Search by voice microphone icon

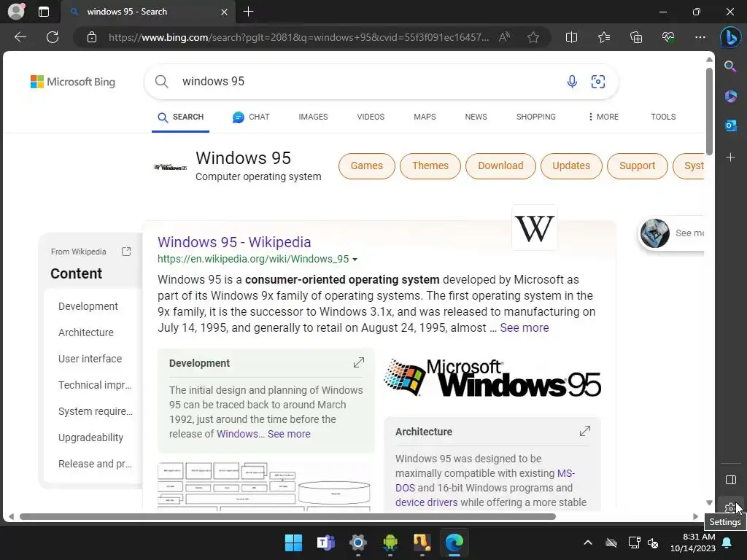[x=572, y=82]
